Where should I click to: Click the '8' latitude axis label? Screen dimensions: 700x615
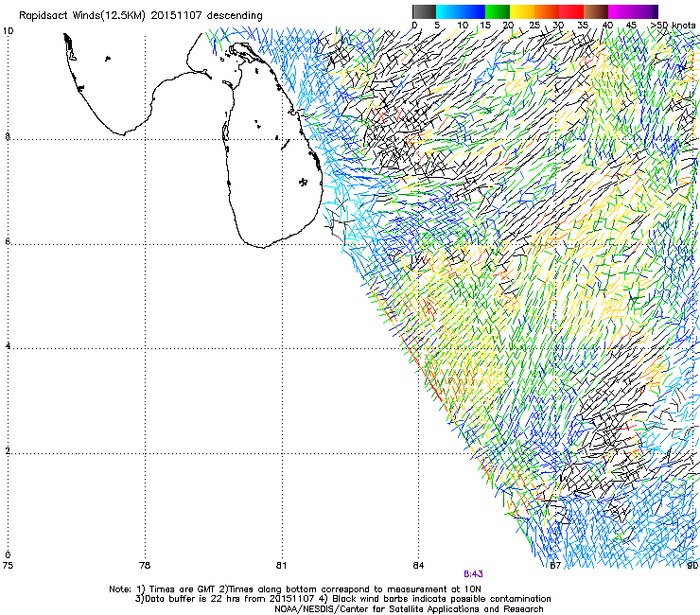coord(8,136)
